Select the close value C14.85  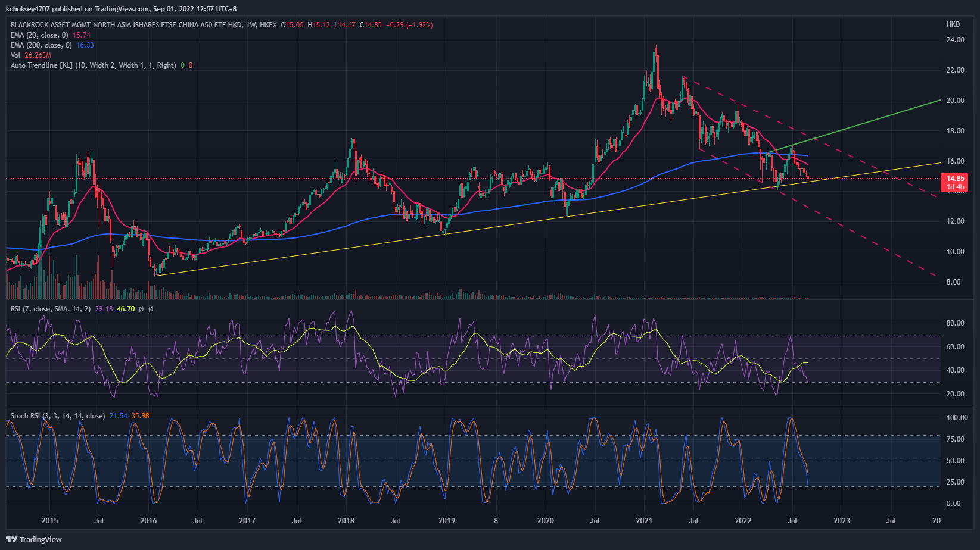pyautogui.click(x=371, y=25)
